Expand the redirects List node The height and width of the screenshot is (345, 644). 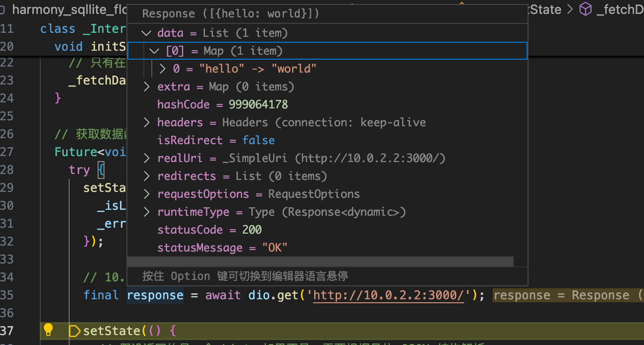(146, 176)
